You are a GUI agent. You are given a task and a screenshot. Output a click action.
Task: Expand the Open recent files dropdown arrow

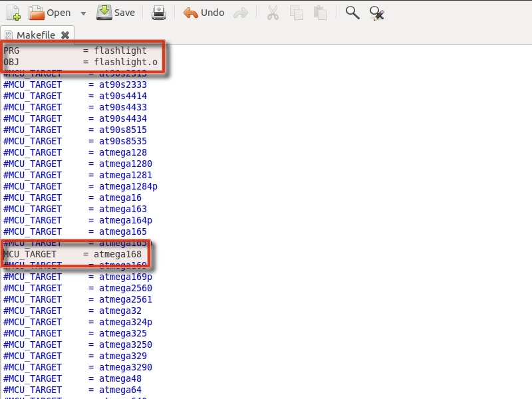click(83, 13)
